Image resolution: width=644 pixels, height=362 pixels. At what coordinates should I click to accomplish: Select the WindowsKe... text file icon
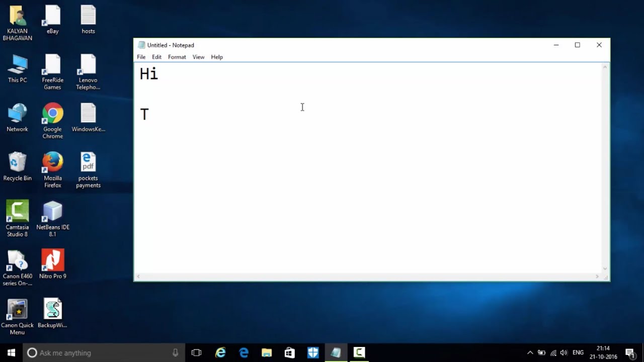(x=88, y=118)
